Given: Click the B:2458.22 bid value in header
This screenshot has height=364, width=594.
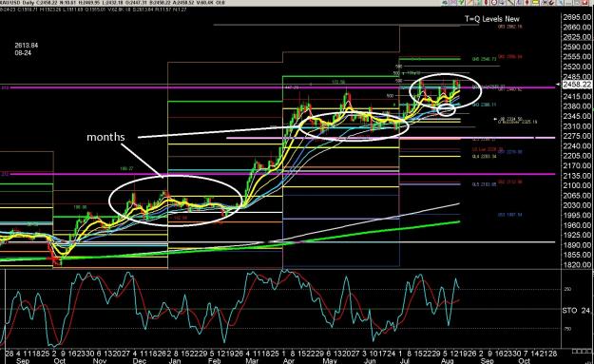Looking at the screenshot, I should tap(161, 3).
